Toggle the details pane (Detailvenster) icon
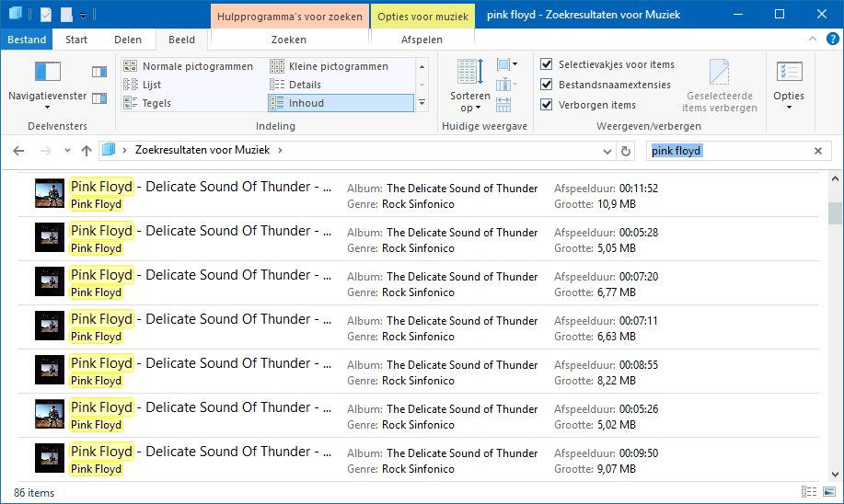 tap(99, 97)
